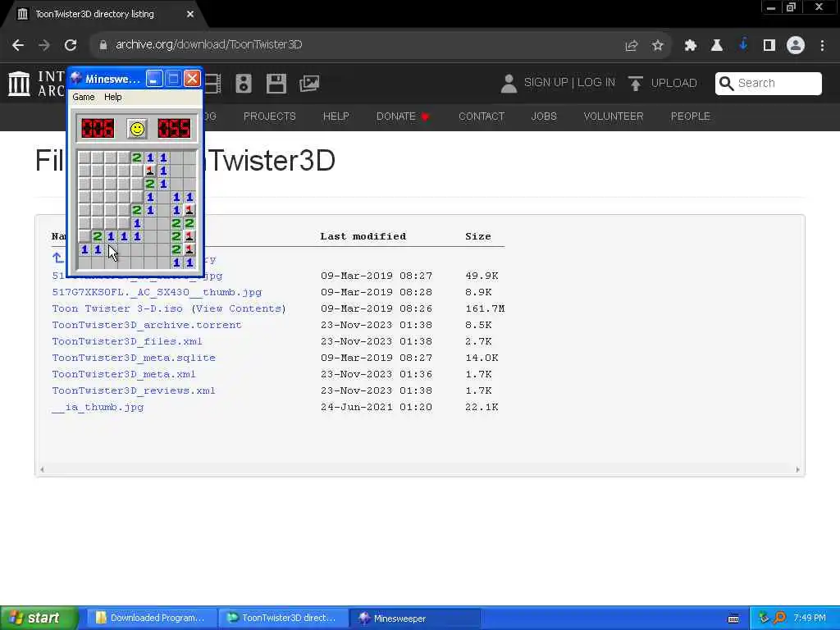Switch to ToonTwister3D taskbar item
The image size is (840, 630).
coord(282,619)
